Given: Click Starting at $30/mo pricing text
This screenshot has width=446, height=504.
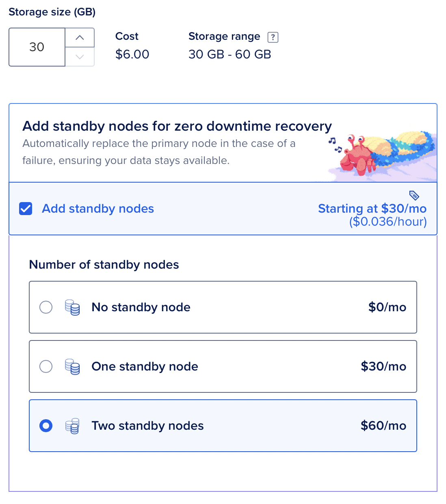Looking at the screenshot, I should (x=372, y=209).
